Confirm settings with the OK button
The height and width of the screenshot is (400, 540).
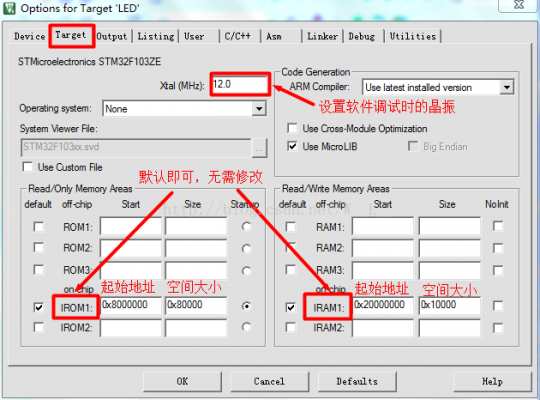point(182,381)
